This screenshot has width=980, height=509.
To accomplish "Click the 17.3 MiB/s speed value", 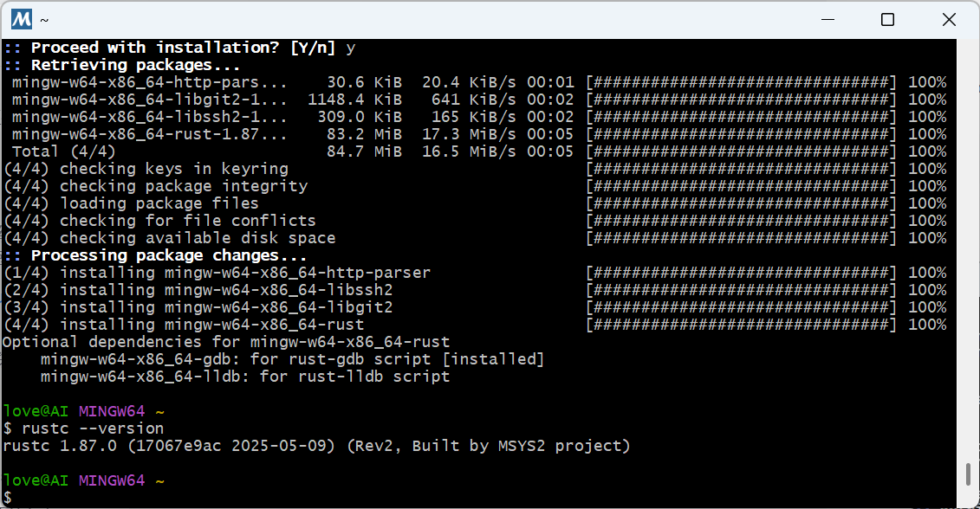I will pos(469,134).
